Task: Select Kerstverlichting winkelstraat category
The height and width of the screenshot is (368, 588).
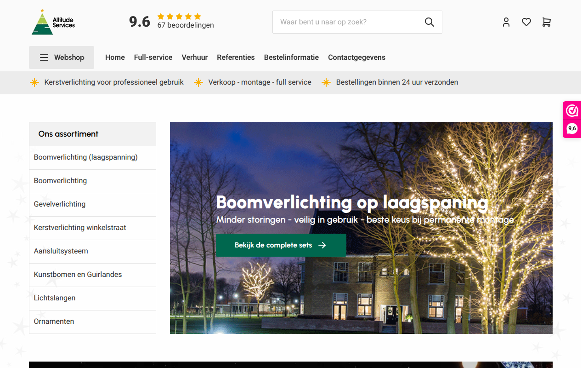Action: [x=92, y=228]
